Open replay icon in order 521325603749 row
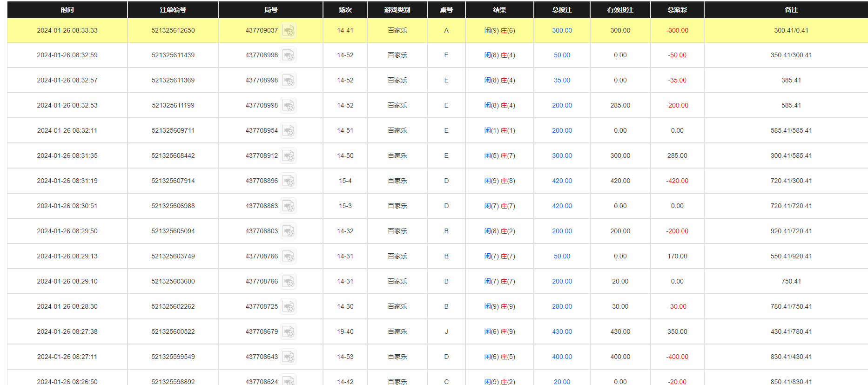The image size is (868, 385). 288,257
